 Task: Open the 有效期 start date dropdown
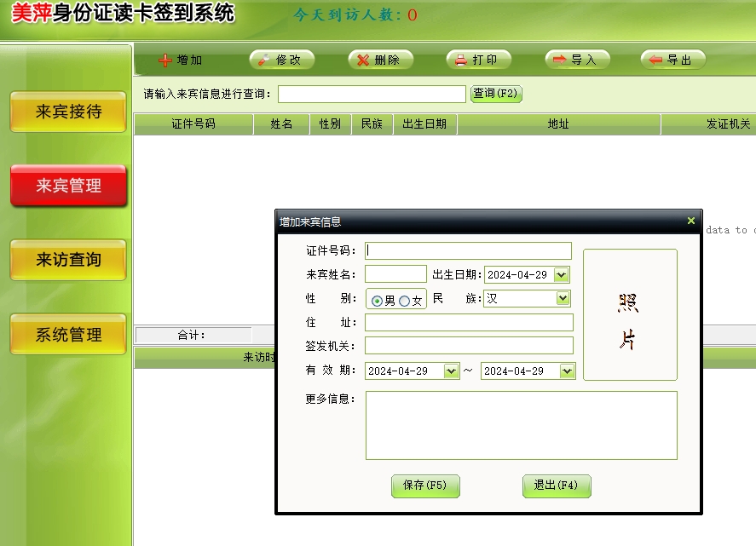coord(452,371)
